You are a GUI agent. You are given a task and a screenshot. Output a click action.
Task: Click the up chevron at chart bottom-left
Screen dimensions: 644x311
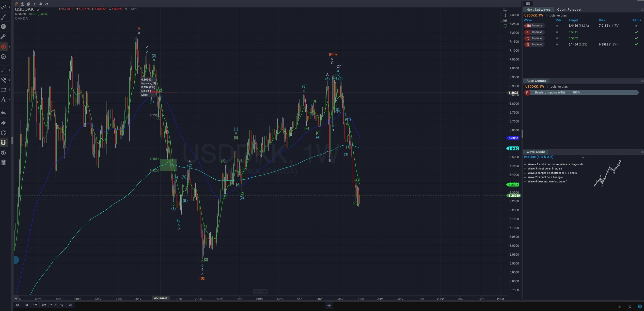pyautogui.click(x=16, y=299)
